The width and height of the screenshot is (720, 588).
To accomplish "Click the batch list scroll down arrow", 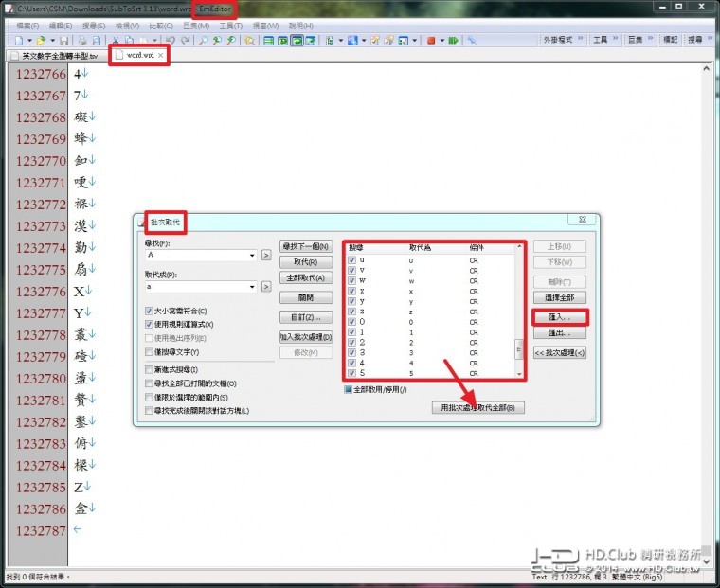I will [519, 374].
